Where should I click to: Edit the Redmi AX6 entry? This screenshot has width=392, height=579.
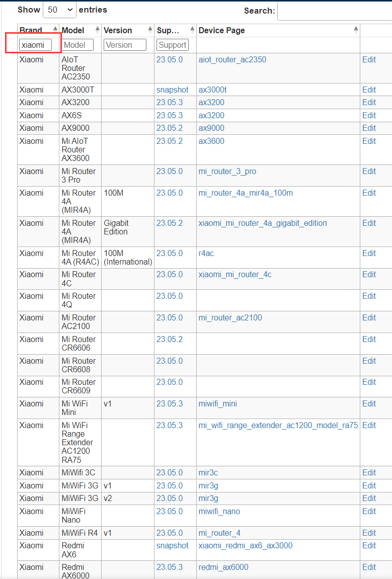point(369,545)
